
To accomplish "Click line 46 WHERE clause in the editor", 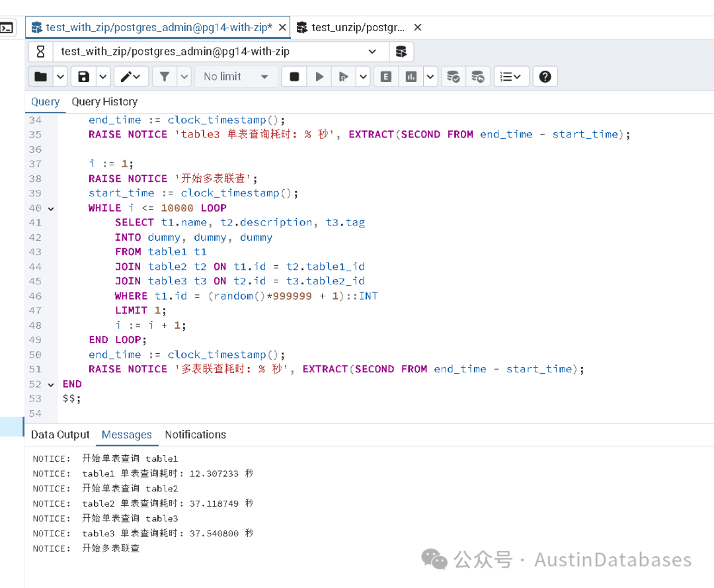I will (x=247, y=296).
